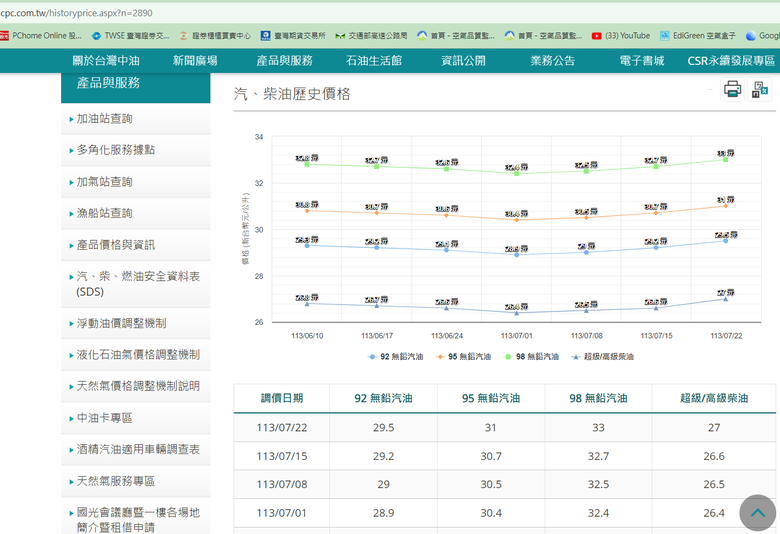
Task: Open 新聞廣場 menu
Action: coord(195,61)
